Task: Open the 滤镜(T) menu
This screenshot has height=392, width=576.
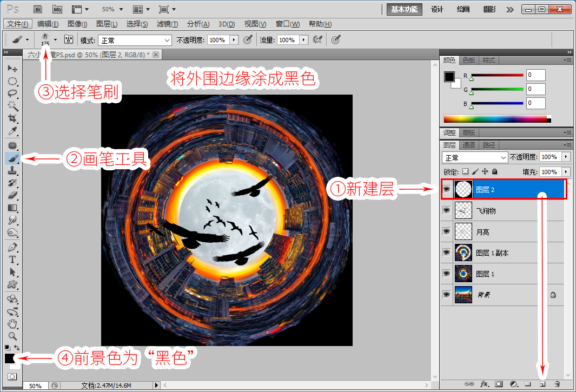Action: pos(167,24)
